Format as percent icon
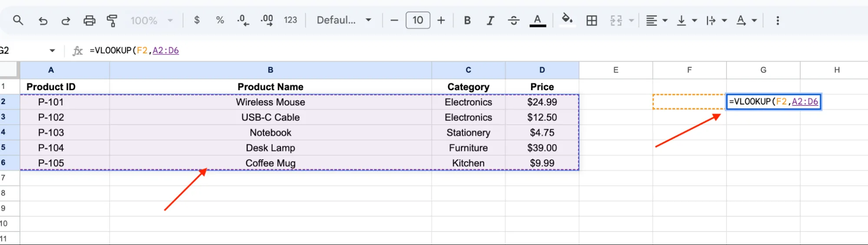This screenshot has height=245, width=868. coord(220,20)
